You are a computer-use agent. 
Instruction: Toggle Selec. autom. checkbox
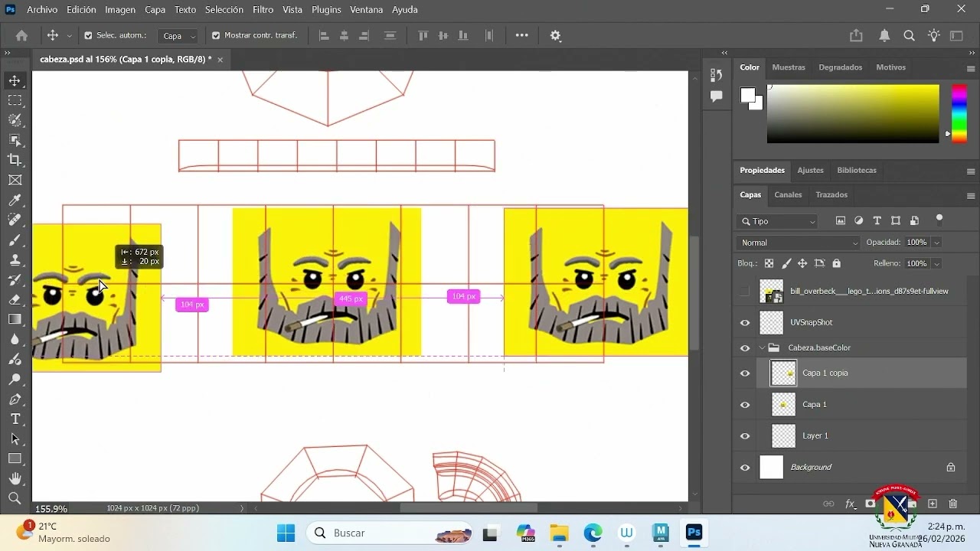pos(88,35)
